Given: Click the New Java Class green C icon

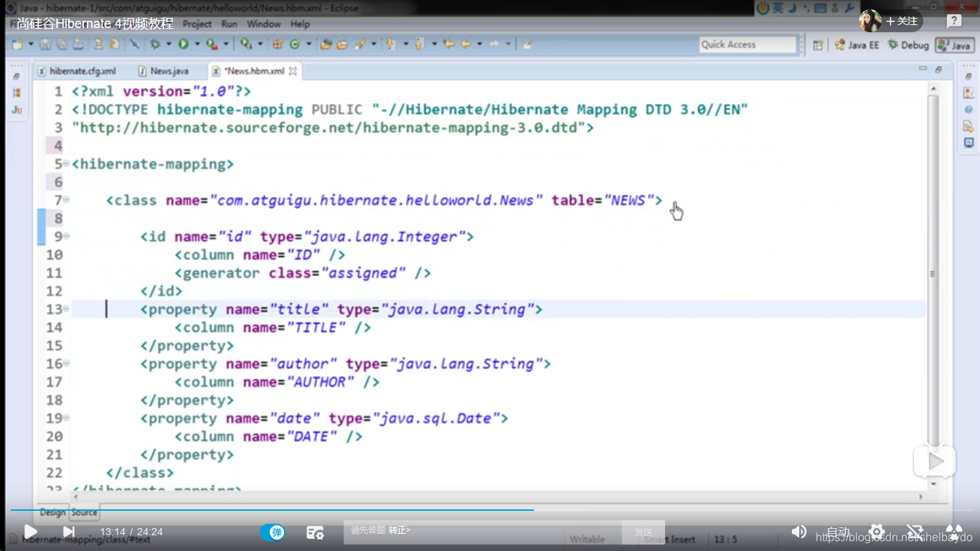Looking at the screenshot, I should coord(295,44).
